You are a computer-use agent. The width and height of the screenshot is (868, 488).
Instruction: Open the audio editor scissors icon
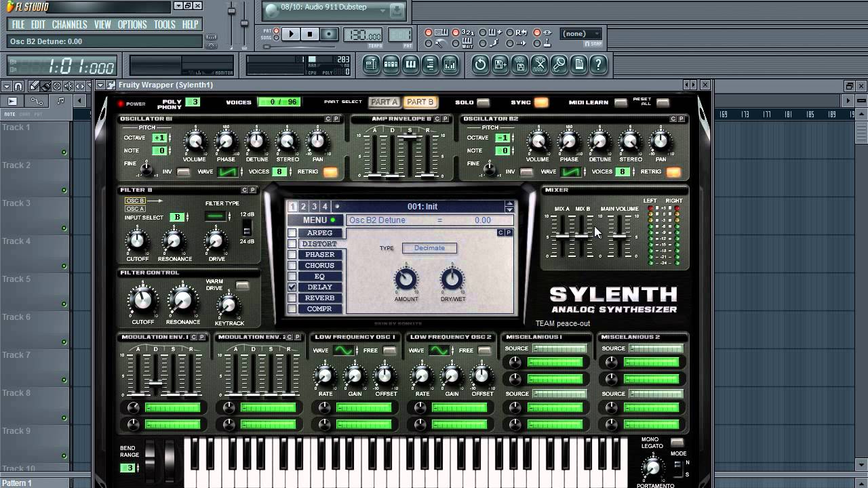(x=539, y=64)
